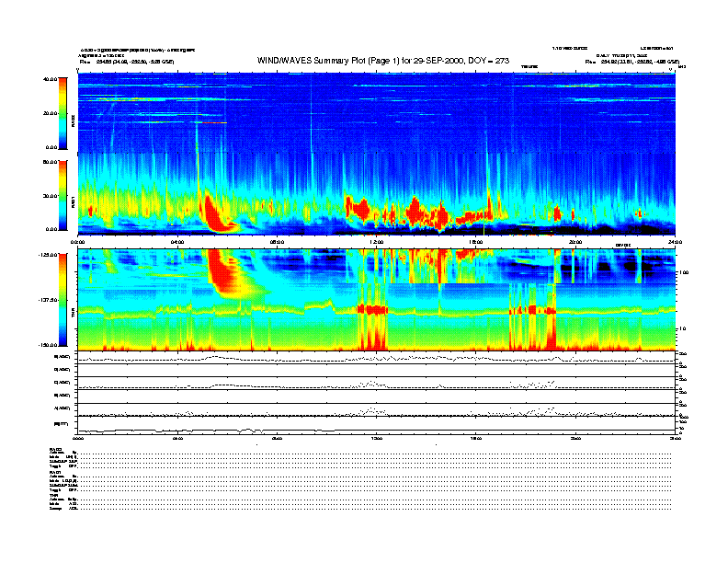Click the TNR vertical axis label
Viewport: 728px width, 563px height.
(x=73, y=315)
